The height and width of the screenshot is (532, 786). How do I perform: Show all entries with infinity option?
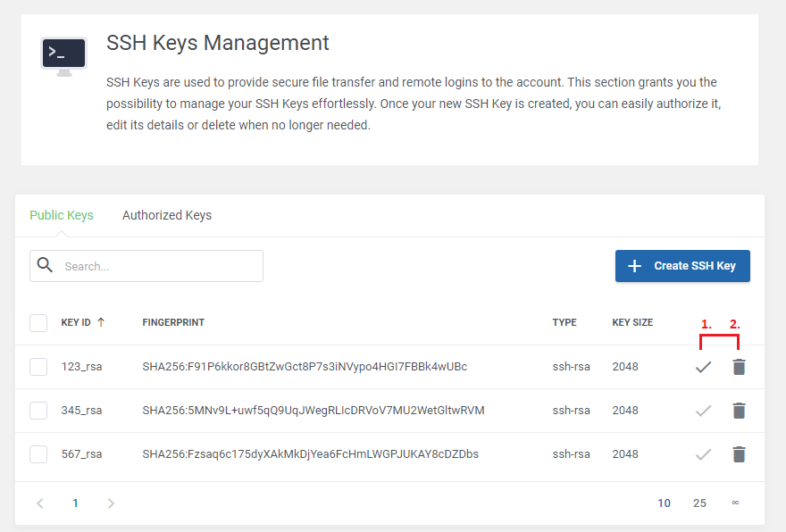(735, 503)
